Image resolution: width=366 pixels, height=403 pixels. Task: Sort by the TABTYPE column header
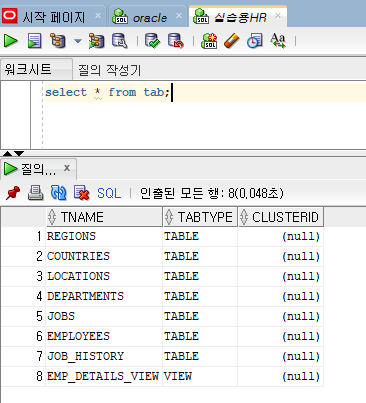tap(200, 217)
